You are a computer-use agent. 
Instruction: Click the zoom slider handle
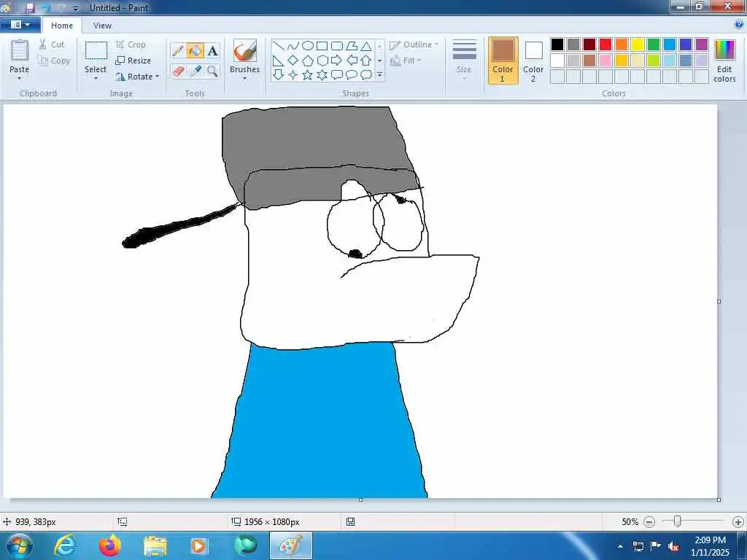pos(677,521)
